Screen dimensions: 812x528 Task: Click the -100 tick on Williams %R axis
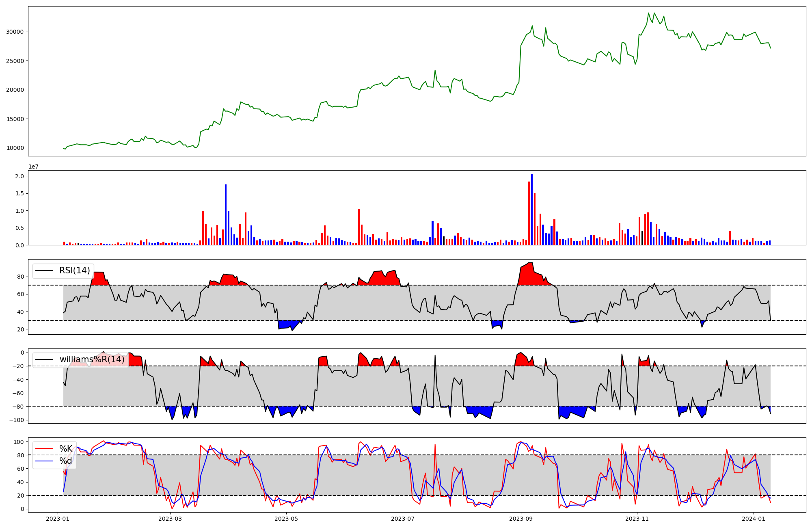pos(17,420)
